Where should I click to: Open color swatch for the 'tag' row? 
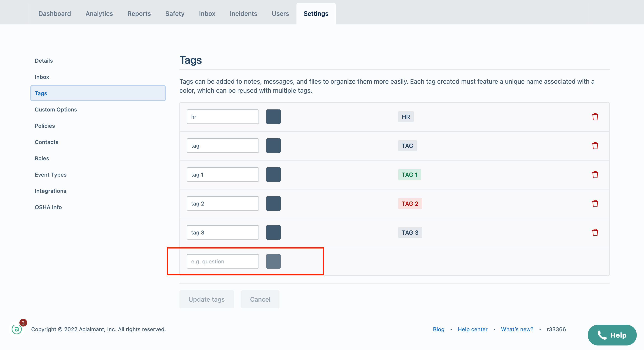(x=273, y=146)
